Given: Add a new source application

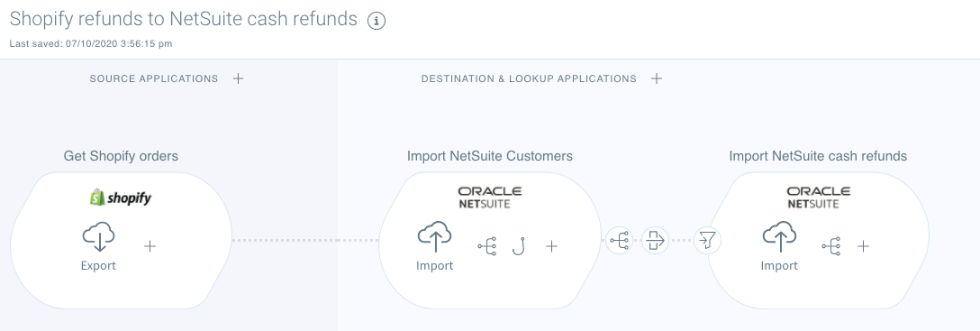Looking at the screenshot, I should pyautogui.click(x=238, y=78).
